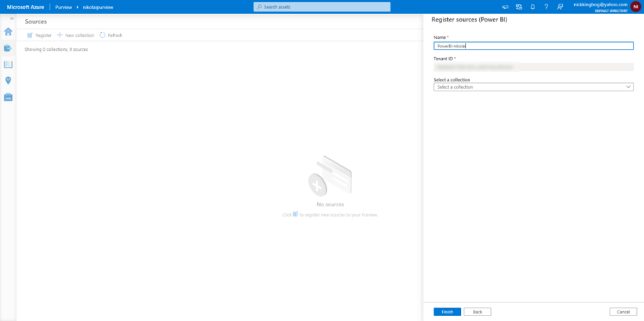Viewport: 644px width, 321px height.
Task: Click New collection in the toolbar
Action: click(x=75, y=36)
